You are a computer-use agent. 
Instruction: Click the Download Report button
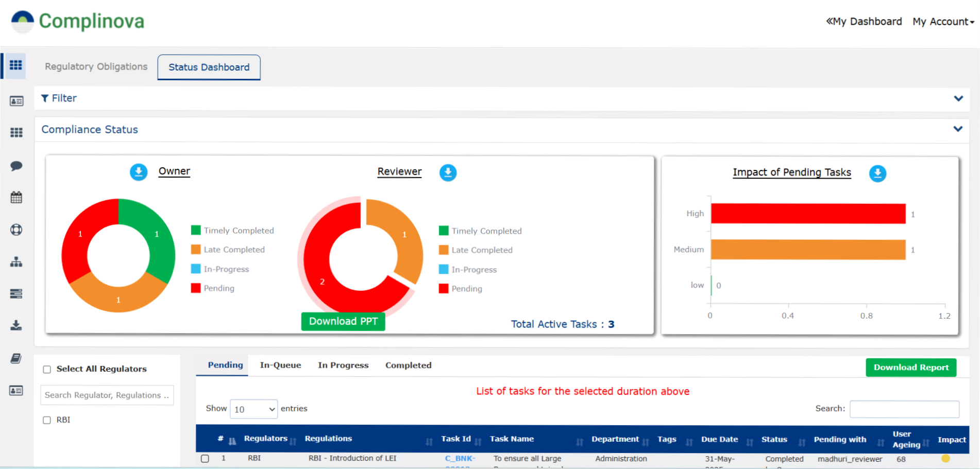coord(911,368)
